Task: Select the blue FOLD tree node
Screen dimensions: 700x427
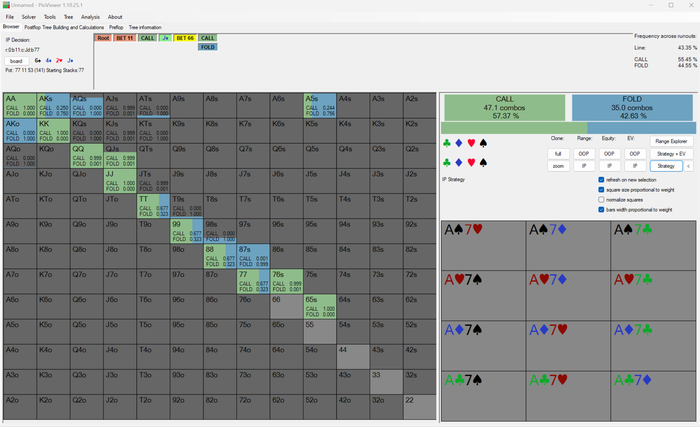Action: pyautogui.click(x=208, y=47)
